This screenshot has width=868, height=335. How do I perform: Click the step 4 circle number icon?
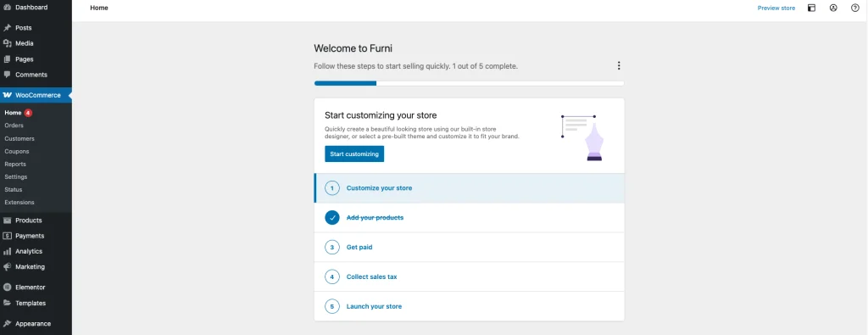332,276
